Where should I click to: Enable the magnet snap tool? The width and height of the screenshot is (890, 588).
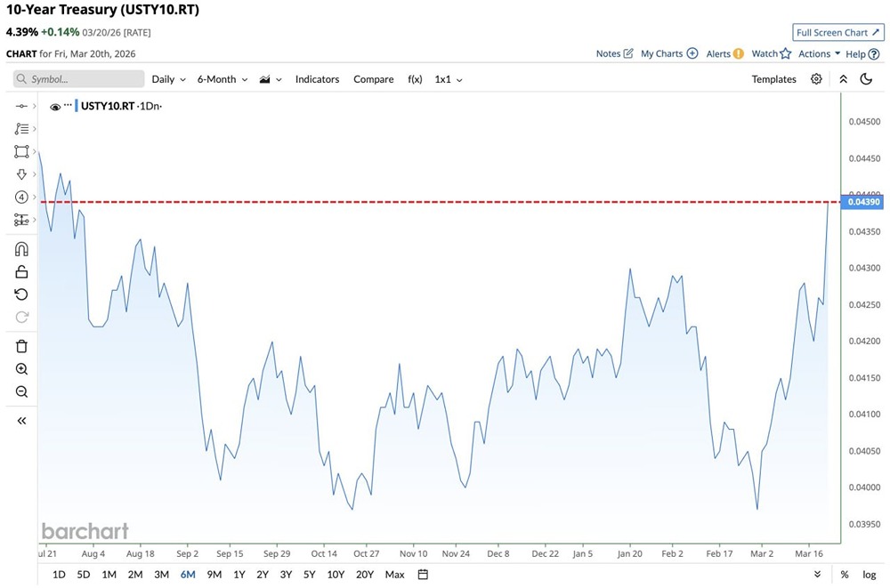[22, 249]
